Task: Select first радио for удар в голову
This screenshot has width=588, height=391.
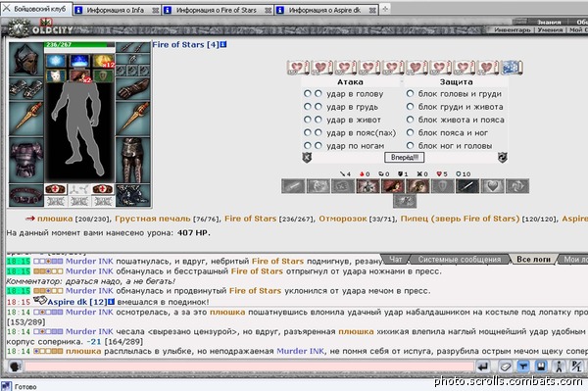Action: (307, 93)
